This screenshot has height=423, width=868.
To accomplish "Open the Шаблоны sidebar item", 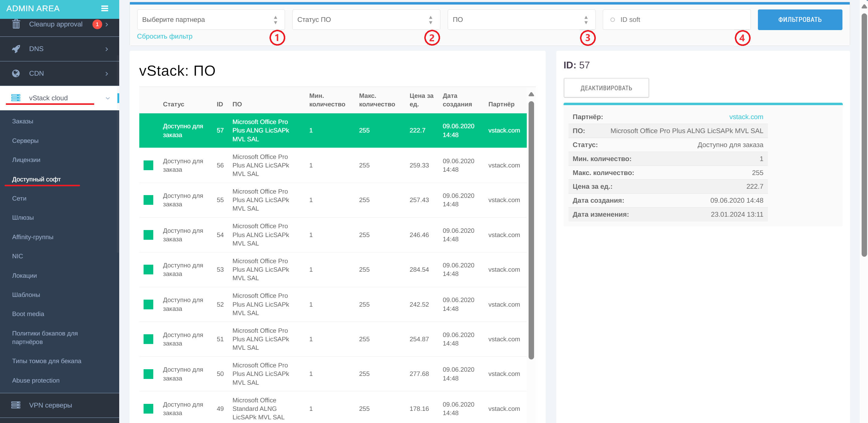I will [26, 295].
